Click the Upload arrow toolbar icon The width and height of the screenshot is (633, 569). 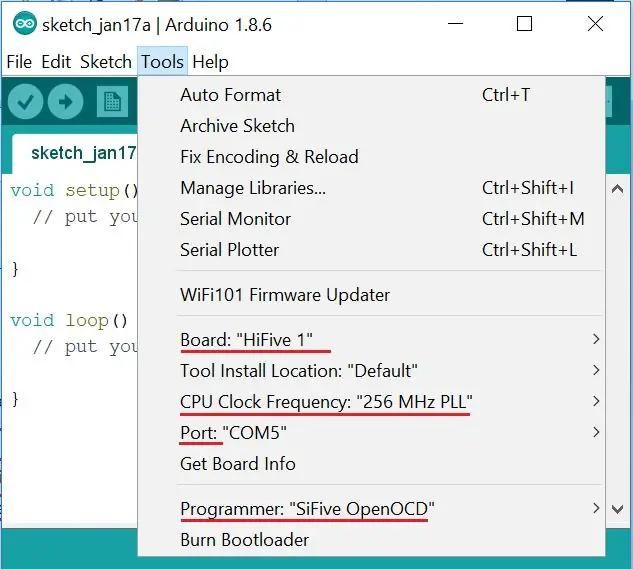tap(65, 102)
